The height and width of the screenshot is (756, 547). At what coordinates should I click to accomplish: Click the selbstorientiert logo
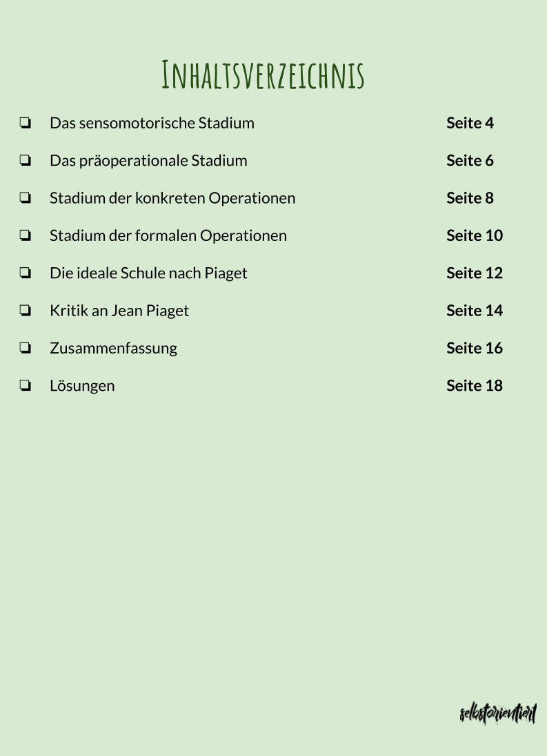(x=497, y=713)
